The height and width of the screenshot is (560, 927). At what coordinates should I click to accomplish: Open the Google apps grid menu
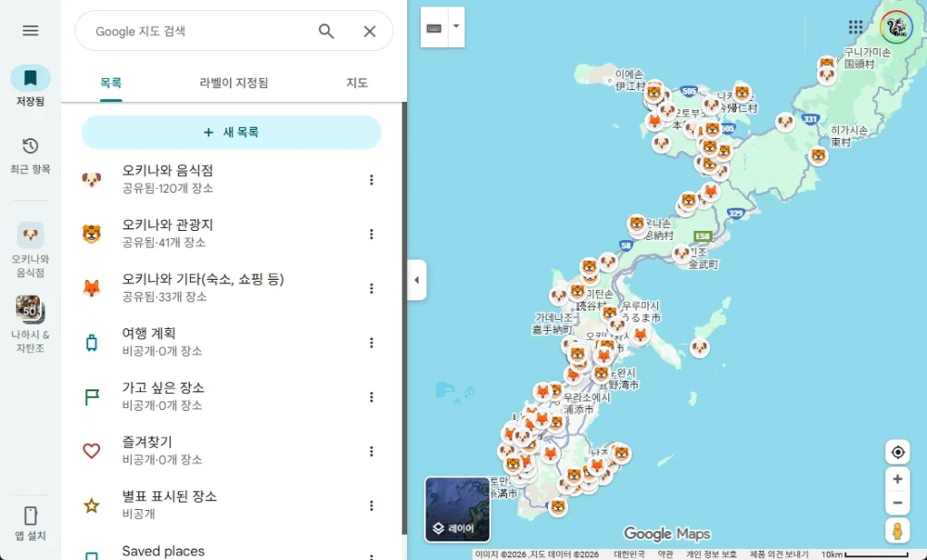coord(855,24)
